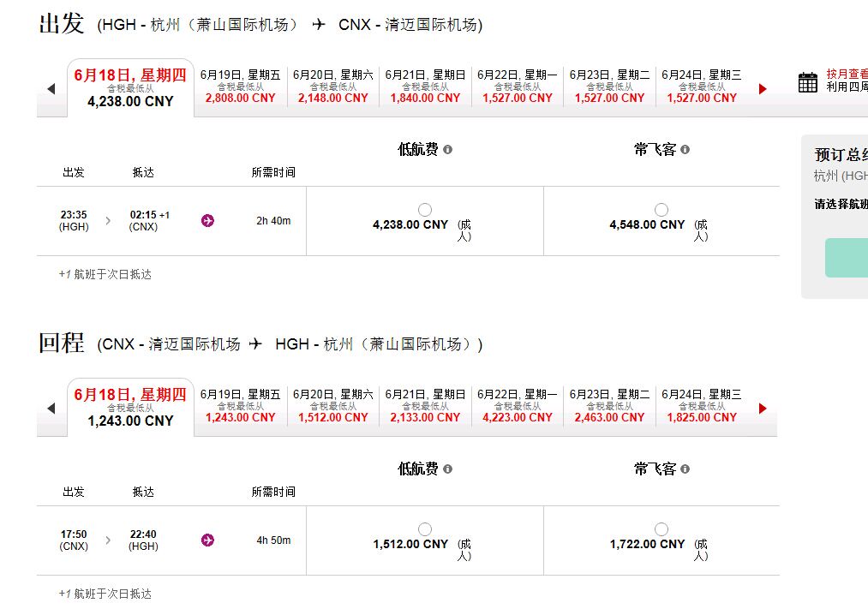868x609 pixels.
Task: Select 1,512.00 CNY return low fare radio
Action: tap(425, 529)
